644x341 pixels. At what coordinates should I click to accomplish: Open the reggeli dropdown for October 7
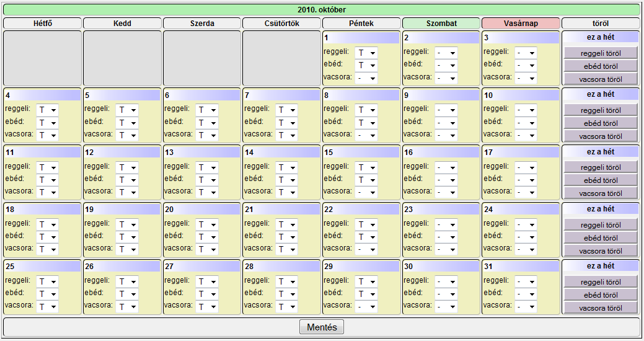coord(286,110)
